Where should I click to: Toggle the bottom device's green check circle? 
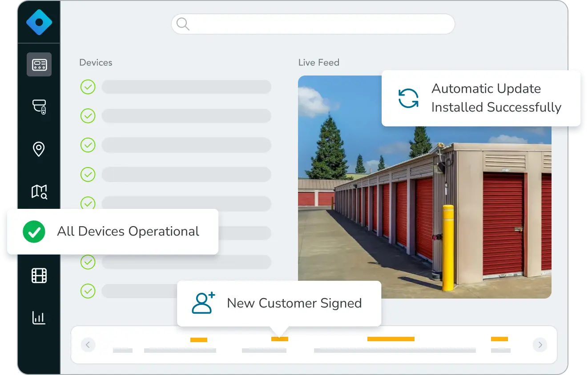click(x=88, y=291)
